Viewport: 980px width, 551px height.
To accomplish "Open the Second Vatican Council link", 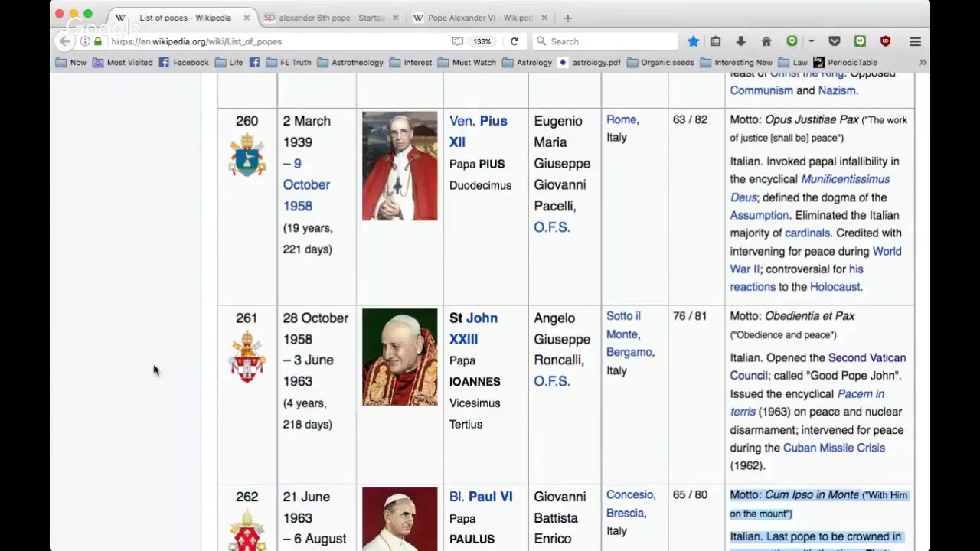I will 818,367.
